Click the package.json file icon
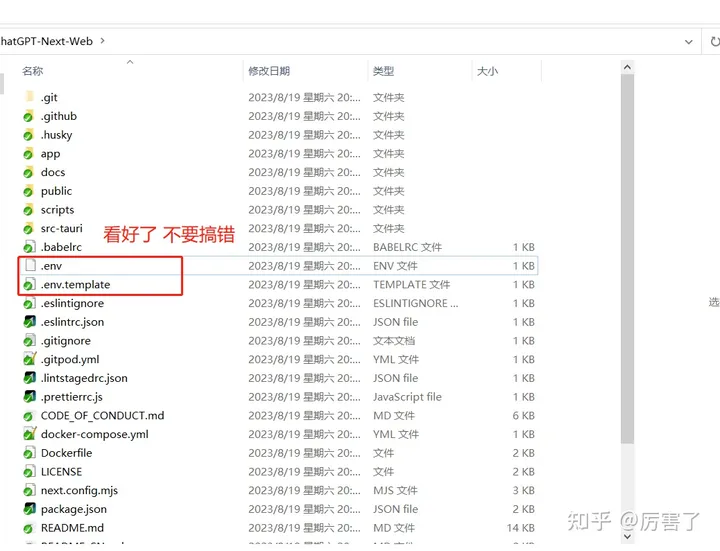The width and height of the screenshot is (720, 551). pos(29,509)
